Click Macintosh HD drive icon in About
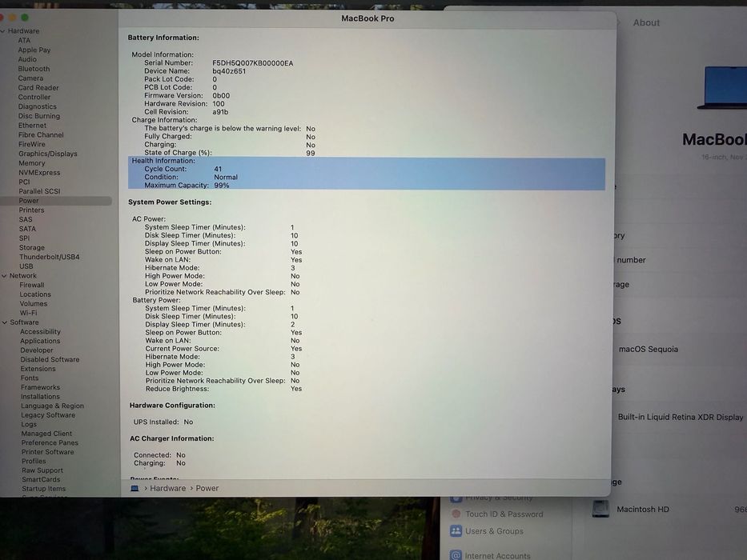This screenshot has height=560, width=747. 600,509
